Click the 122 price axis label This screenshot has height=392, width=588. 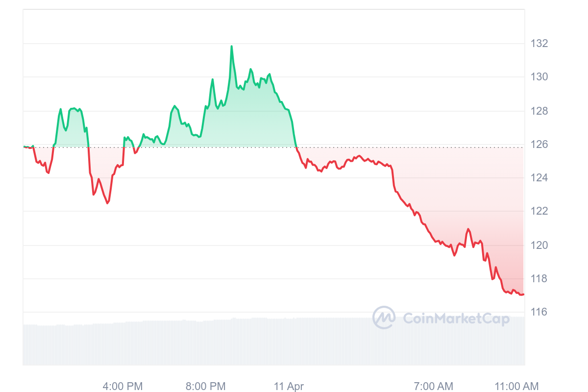pyautogui.click(x=539, y=211)
